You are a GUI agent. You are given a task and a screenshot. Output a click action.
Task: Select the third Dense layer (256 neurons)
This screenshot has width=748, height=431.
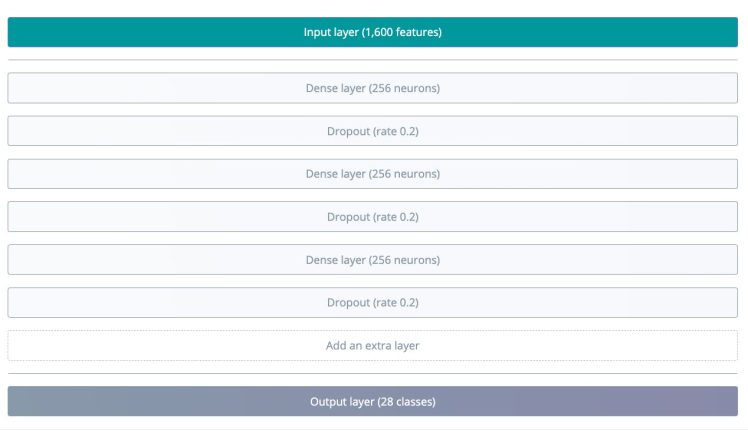[373, 260]
